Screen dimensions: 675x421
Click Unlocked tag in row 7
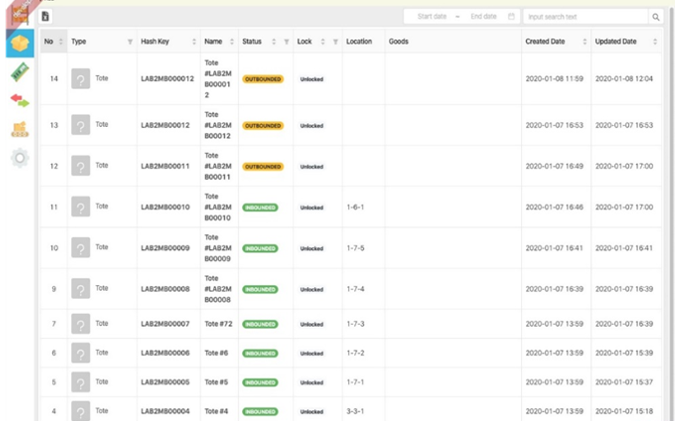(x=312, y=324)
